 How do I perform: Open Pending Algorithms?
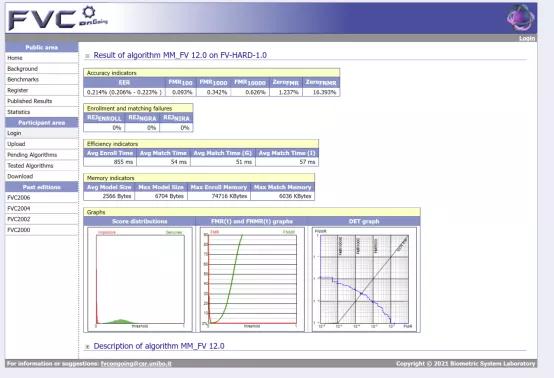pos(32,155)
